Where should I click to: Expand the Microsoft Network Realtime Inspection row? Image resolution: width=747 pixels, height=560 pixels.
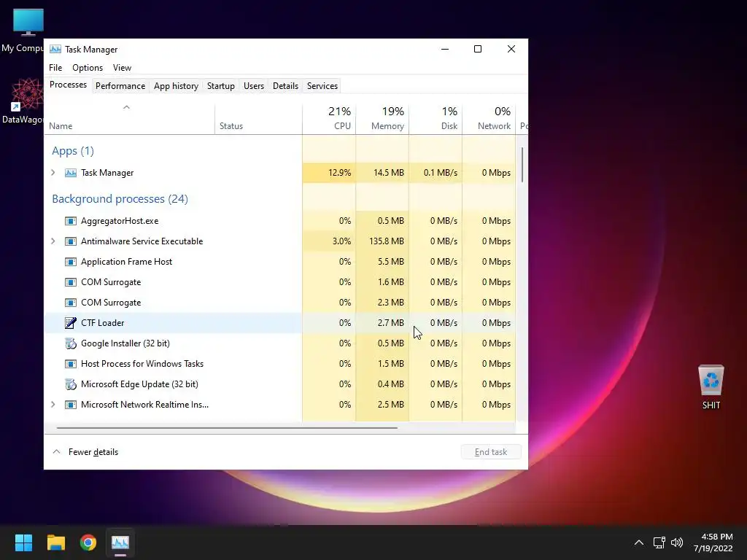pyautogui.click(x=53, y=404)
